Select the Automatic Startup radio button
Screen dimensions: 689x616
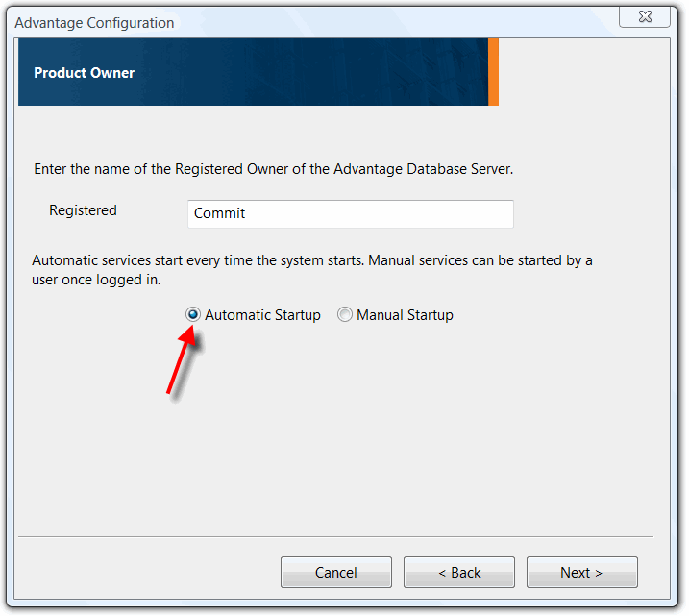tap(193, 315)
